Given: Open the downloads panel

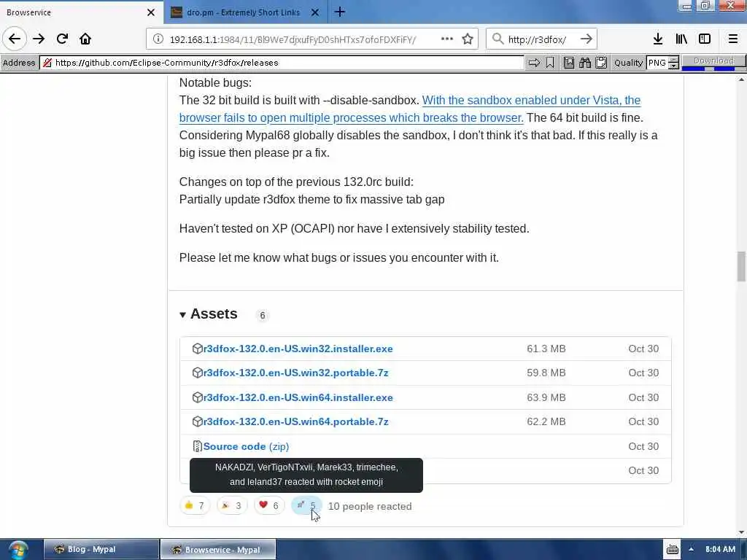Looking at the screenshot, I should (x=658, y=39).
